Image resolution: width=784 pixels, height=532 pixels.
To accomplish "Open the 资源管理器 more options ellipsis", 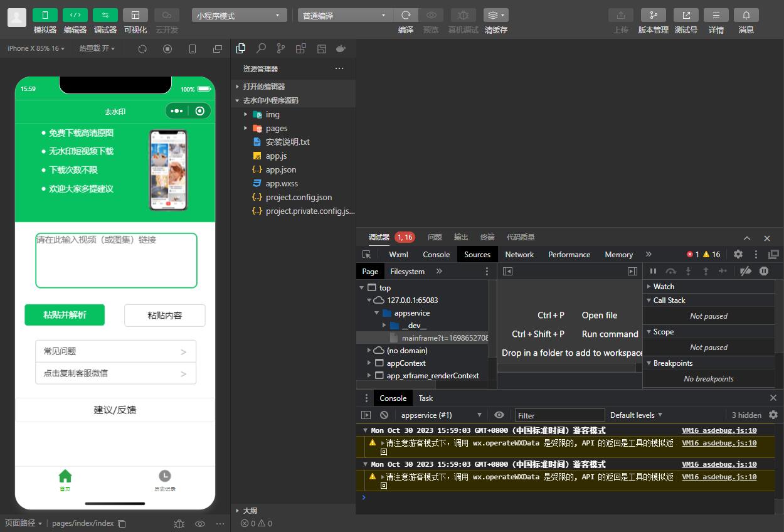I will pyautogui.click(x=339, y=68).
